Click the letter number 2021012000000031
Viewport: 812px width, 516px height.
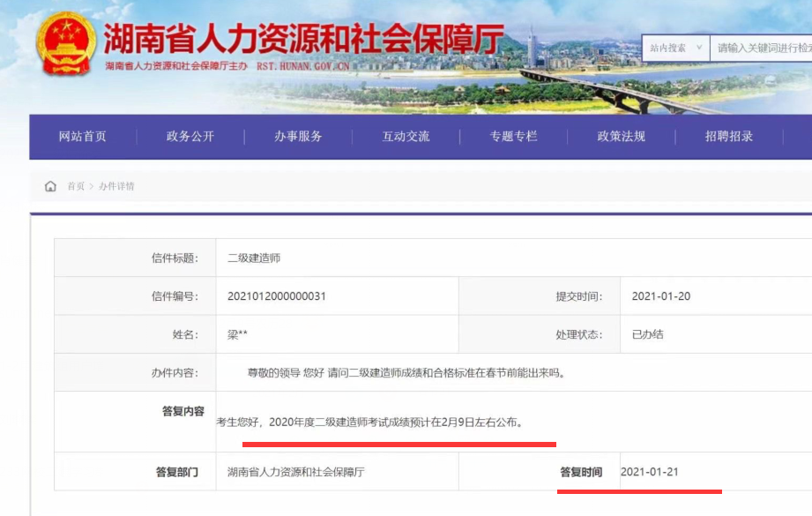point(277,296)
